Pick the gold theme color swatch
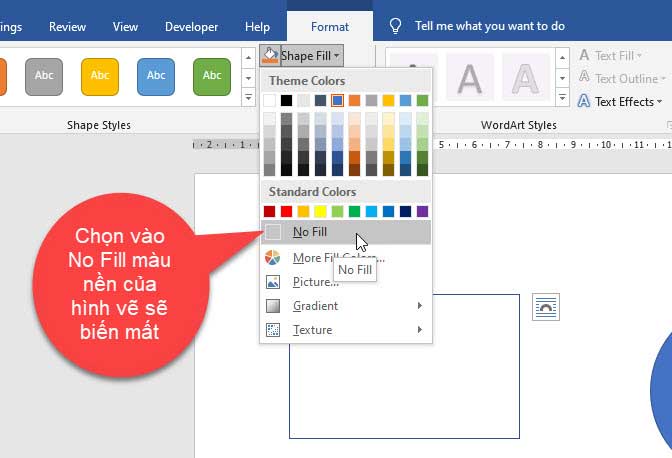This screenshot has width=672, height=458. click(x=388, y=101)
